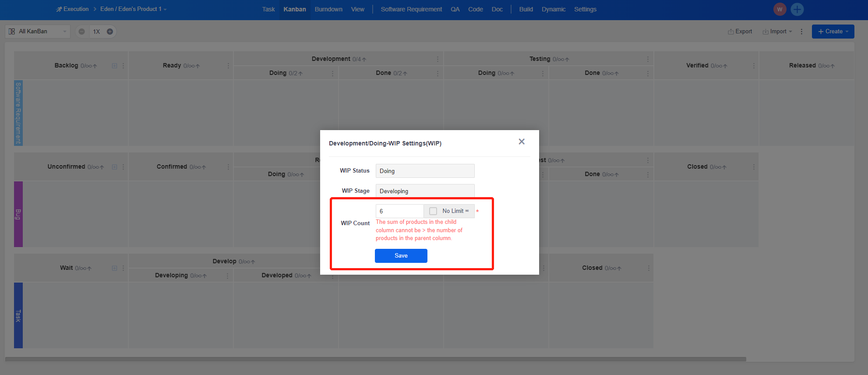Expand the Import dropdown menu
The image size is (868, 375).
click(777, 32)
